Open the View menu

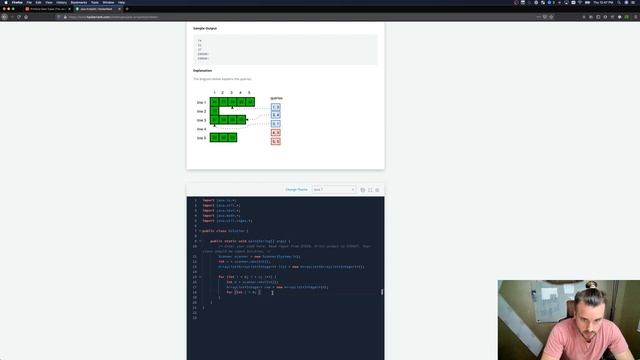point(49,2)
